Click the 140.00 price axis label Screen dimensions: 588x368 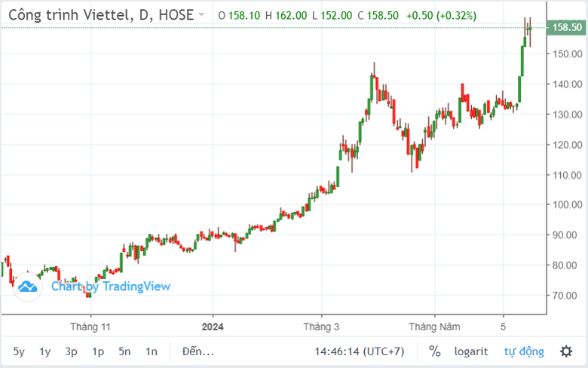(x=567, y=84)
